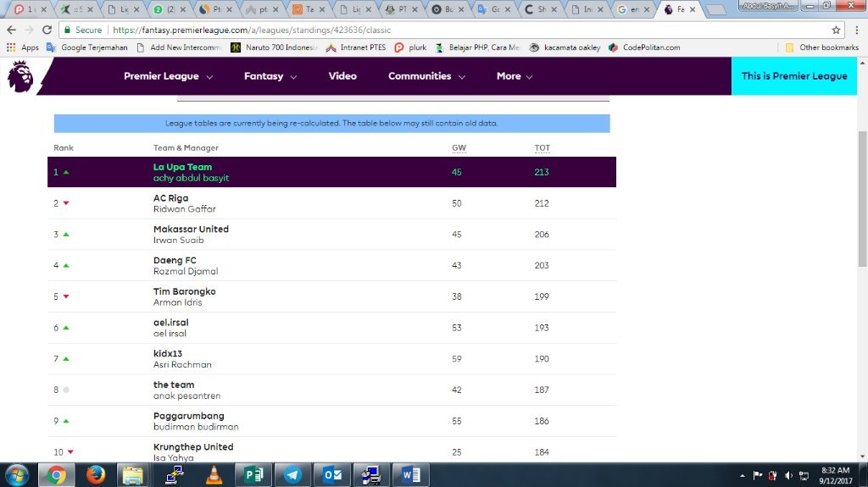Viewport: 868px width, 487px height.
Task: Go back with browser back arrow
Action: click(12, 30)
